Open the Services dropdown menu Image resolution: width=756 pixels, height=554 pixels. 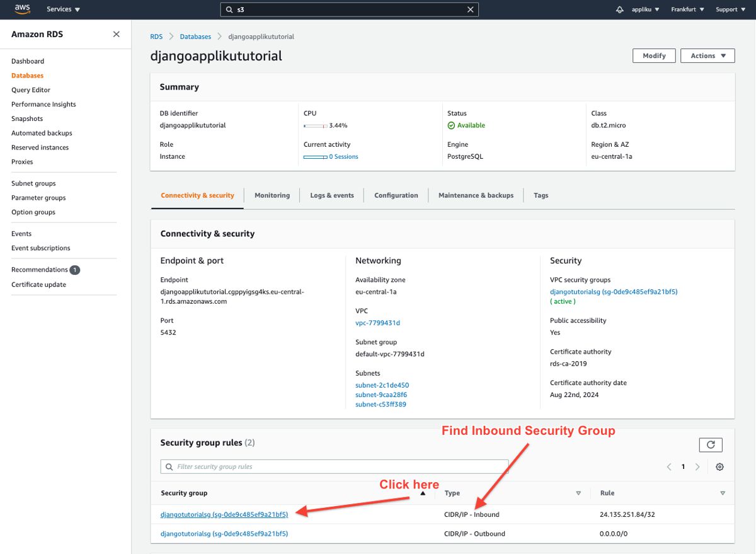point(64,9)
